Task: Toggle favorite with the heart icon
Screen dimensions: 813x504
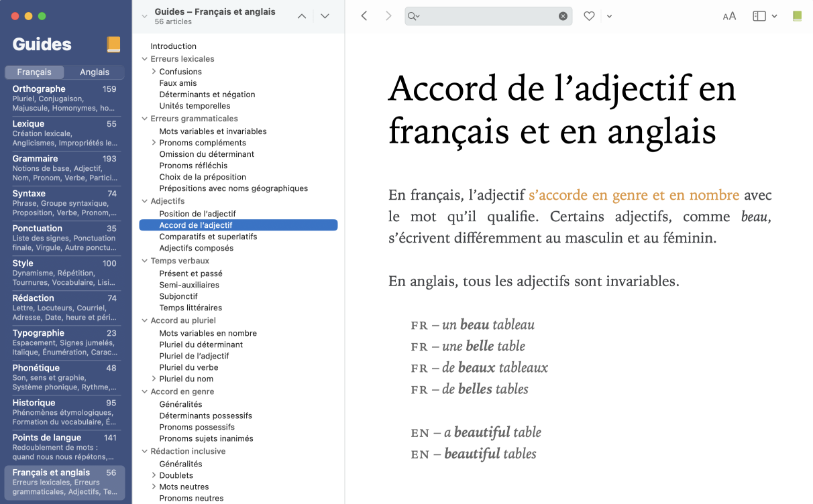Action: pyautogui.click(x=589, y=15)
